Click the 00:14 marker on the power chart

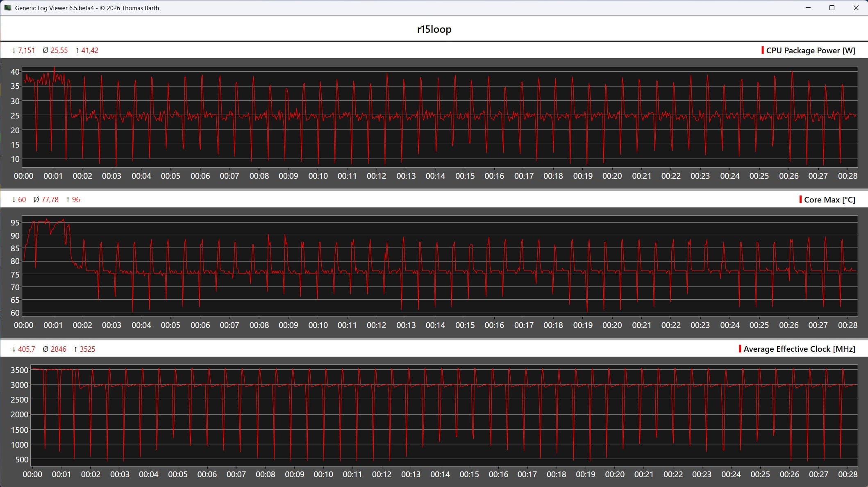tap(435, 176)
